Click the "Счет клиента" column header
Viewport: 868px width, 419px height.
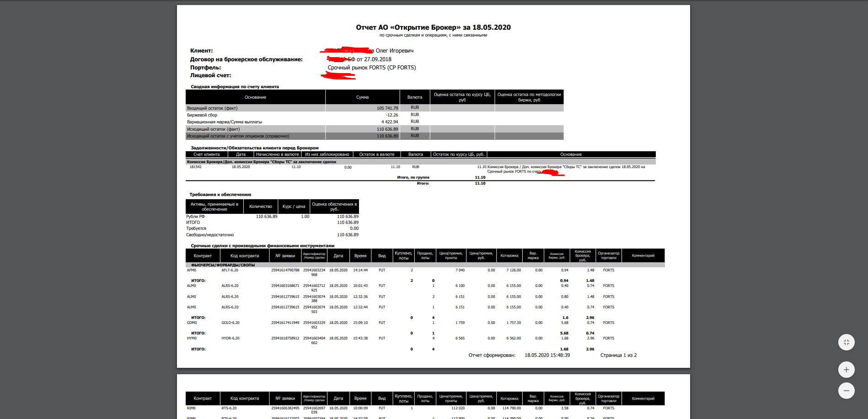[207, 154]
